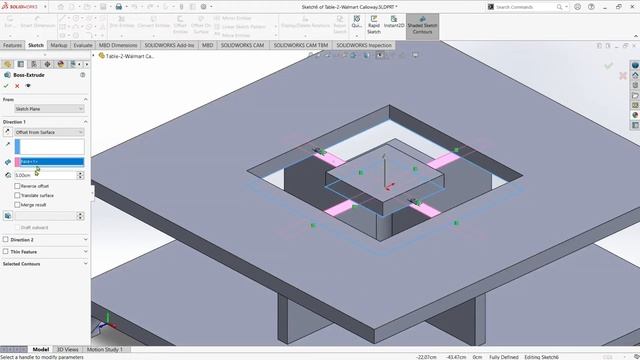640x360 pixels.
Task: Accept the Boss-Extrude with green checkmark
Action: point(6,86)
